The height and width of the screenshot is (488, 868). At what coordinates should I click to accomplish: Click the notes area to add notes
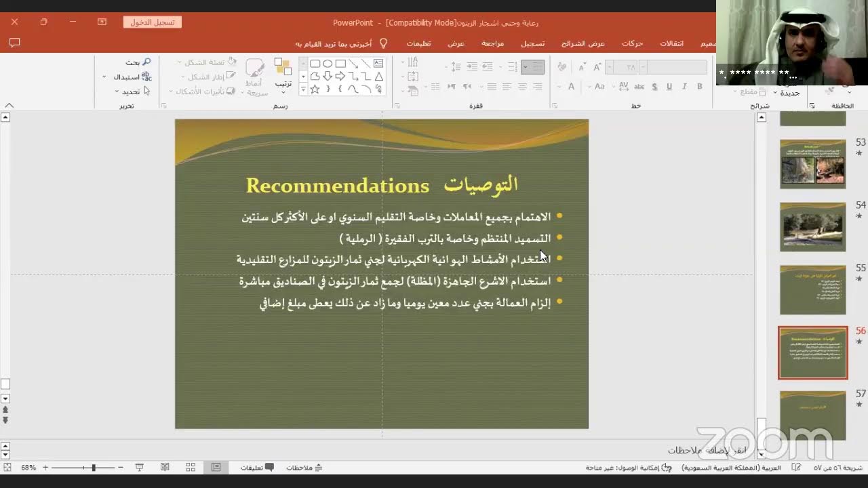[x=707, y=450]
